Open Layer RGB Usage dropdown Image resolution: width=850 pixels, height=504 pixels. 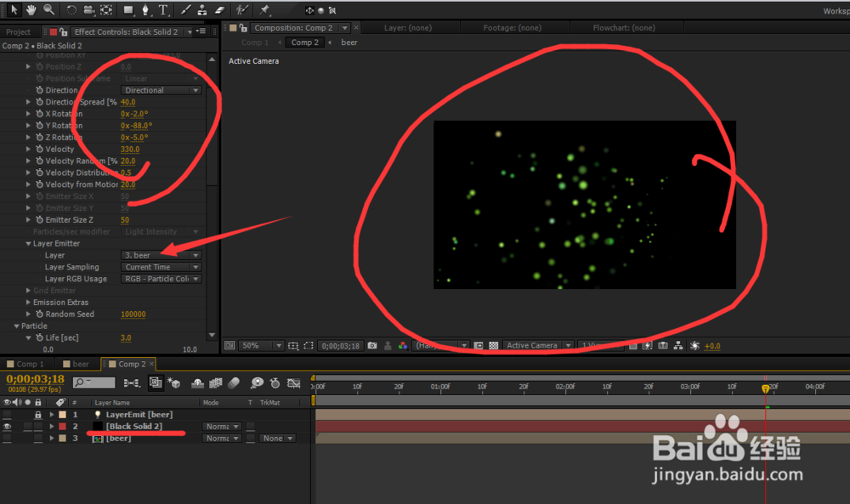coord(161,279)
